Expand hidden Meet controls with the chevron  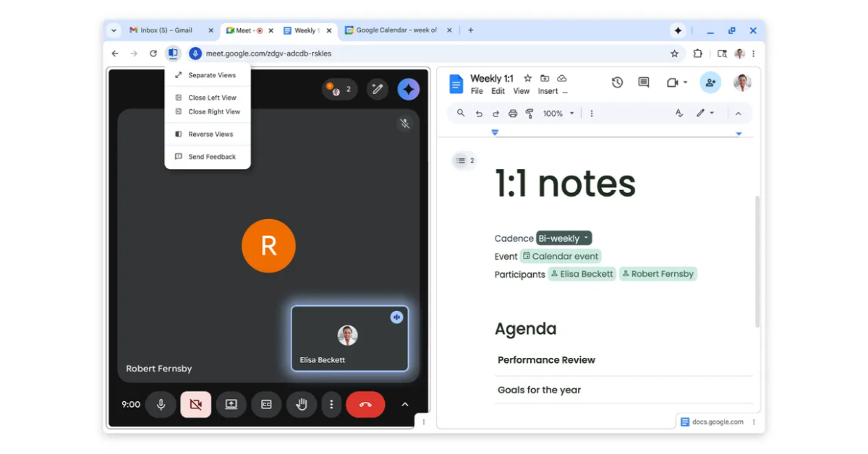(x=404, y=404)
